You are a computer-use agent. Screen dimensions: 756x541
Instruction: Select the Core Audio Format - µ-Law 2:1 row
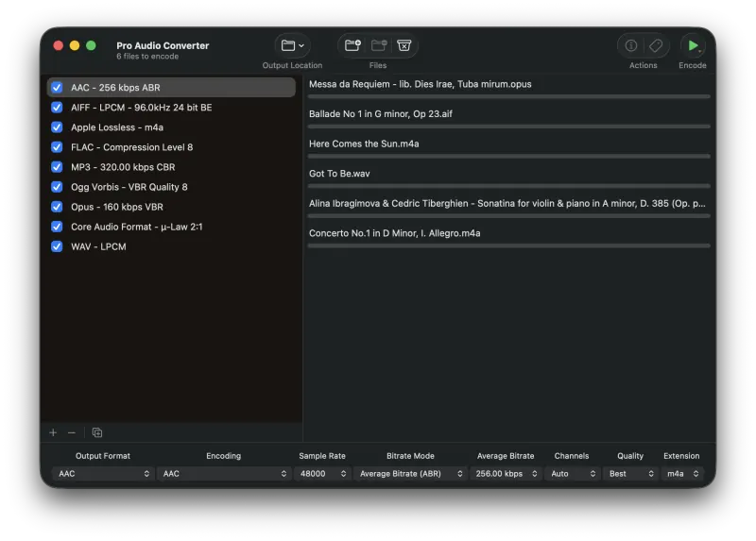coord(171,227)
